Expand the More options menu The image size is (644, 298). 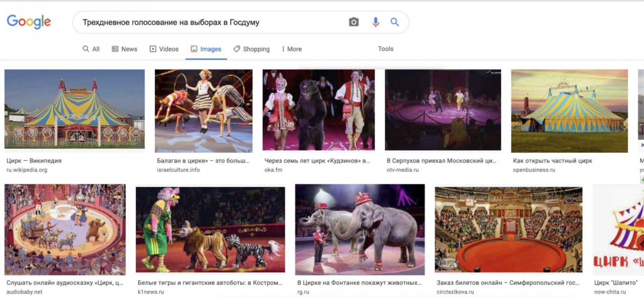(x=291, y=49)
